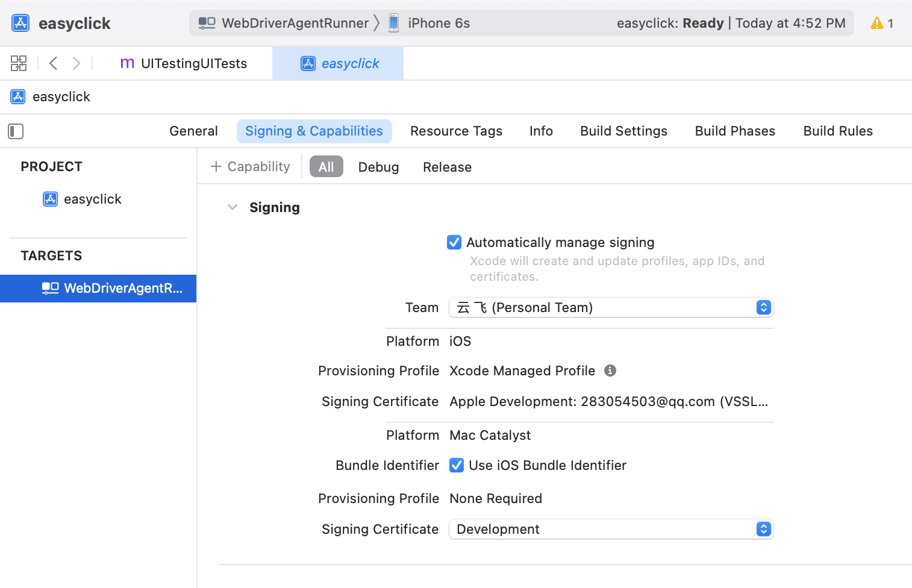Click the easyclick app icon in toolbar
The width and height of the screenshot is (912, 588).
[20, 23]
